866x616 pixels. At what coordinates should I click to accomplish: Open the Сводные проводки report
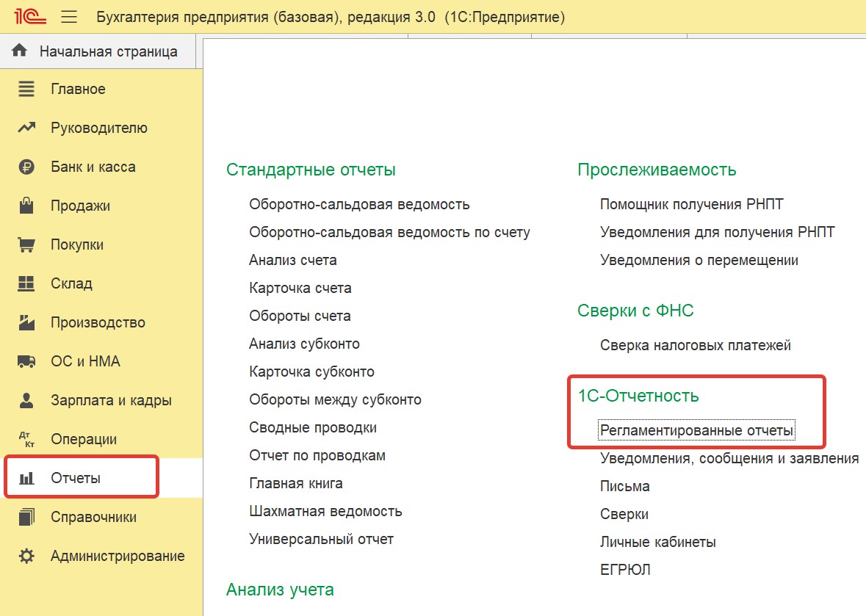click(313, 428)
